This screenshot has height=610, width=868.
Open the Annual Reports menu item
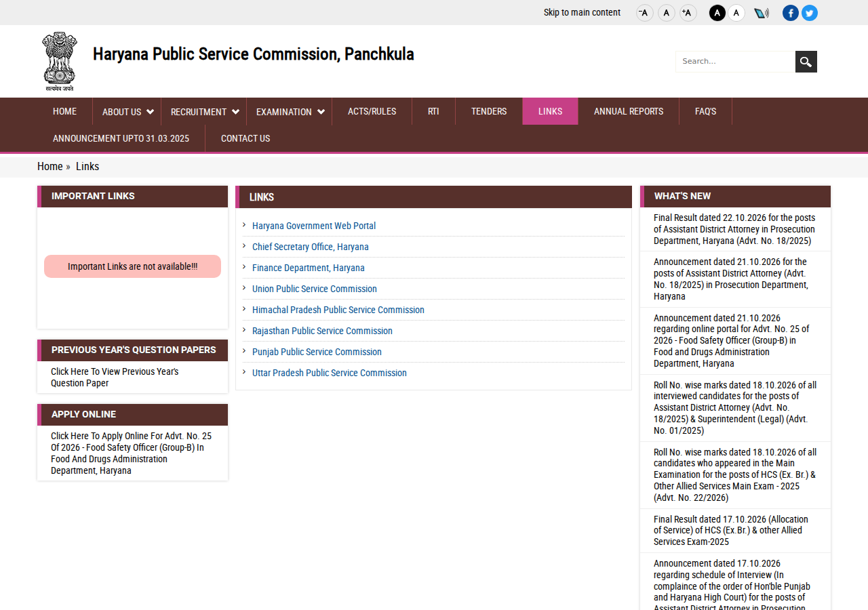(x=629, y=111)
